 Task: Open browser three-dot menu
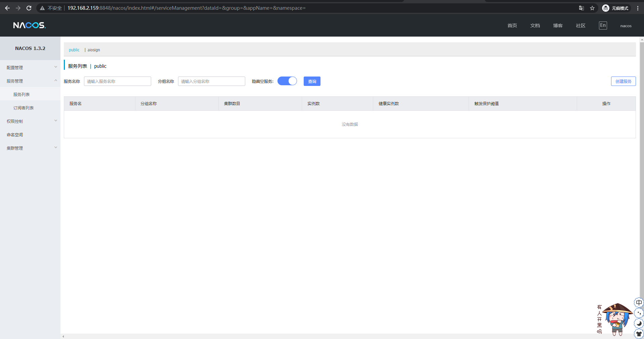point(638,8)
